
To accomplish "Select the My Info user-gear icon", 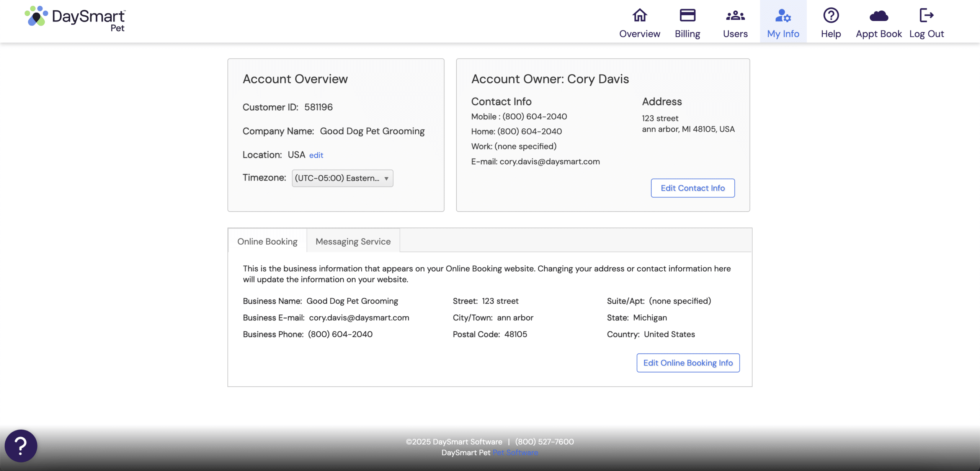I will coord(783,16).
